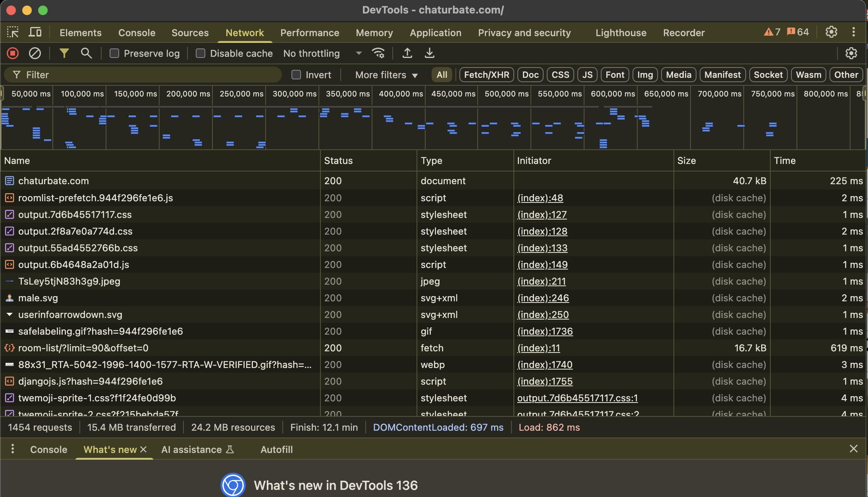Enable the Disable cache checkbox

pyautogui.click(x=201, y=53)
